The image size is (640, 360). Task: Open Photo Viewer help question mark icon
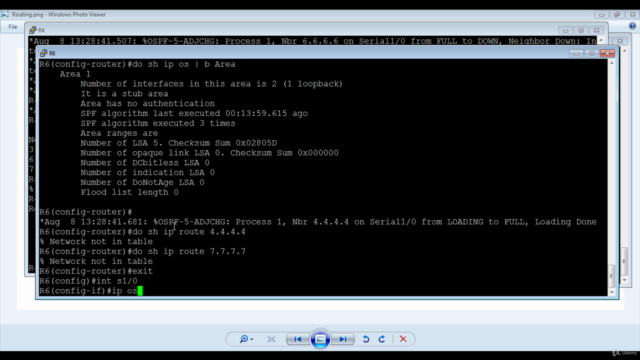pos(632,26)
